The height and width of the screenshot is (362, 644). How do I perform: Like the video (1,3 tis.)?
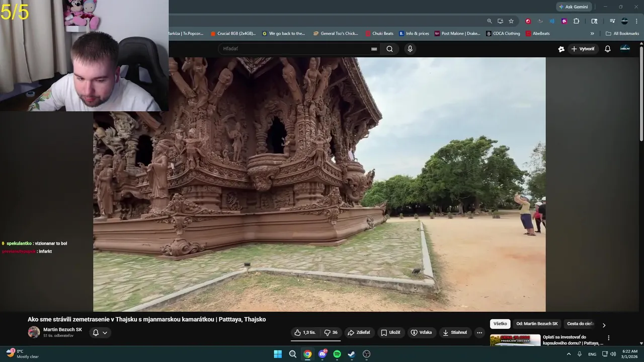(x=305, y=332)
